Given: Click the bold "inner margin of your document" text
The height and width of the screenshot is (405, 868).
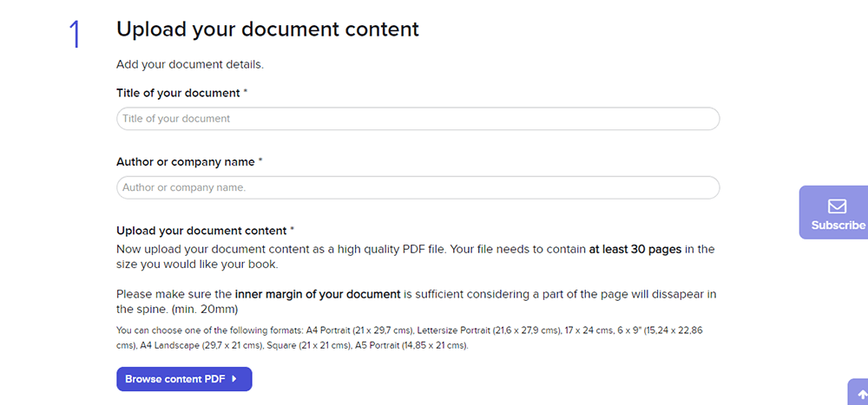Looking at the screenshot, I should point(318,294).
